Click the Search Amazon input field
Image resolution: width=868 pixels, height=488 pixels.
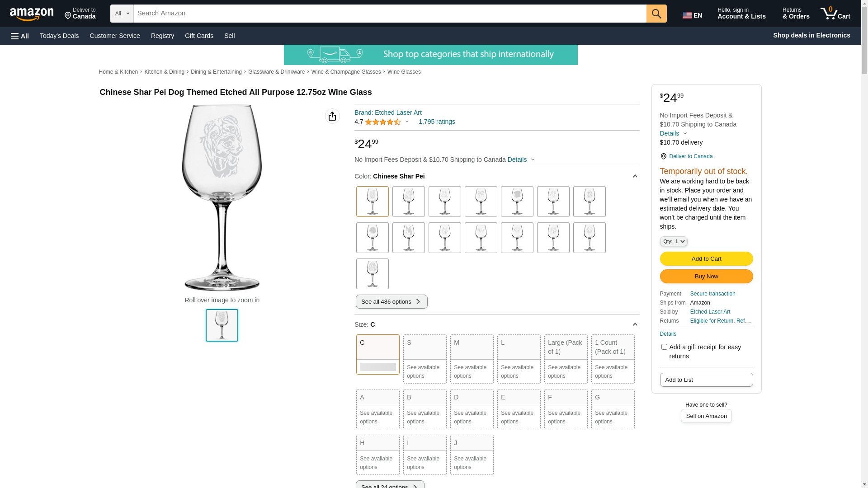click(390, 14)
